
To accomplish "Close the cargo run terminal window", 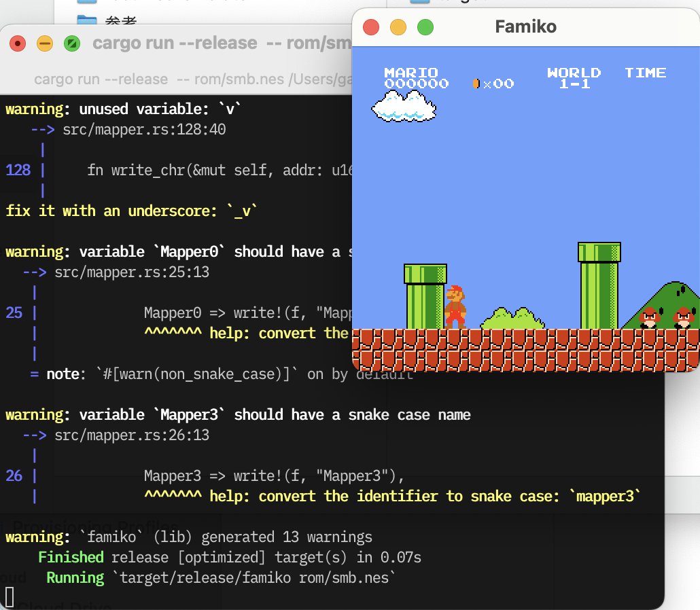I will (x=18, y=43).
